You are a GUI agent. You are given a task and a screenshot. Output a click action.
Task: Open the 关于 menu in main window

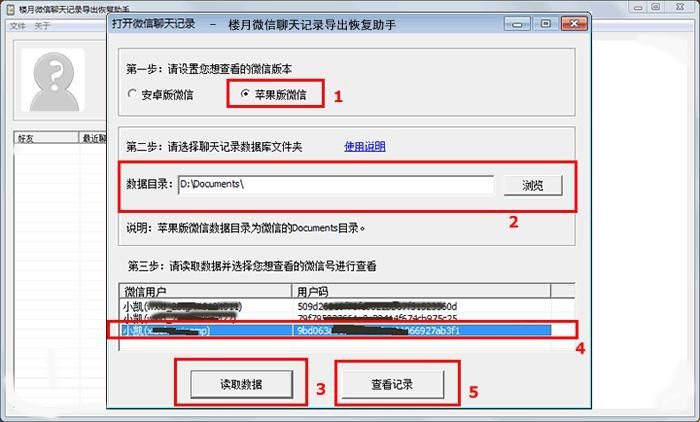click(42, 26)
